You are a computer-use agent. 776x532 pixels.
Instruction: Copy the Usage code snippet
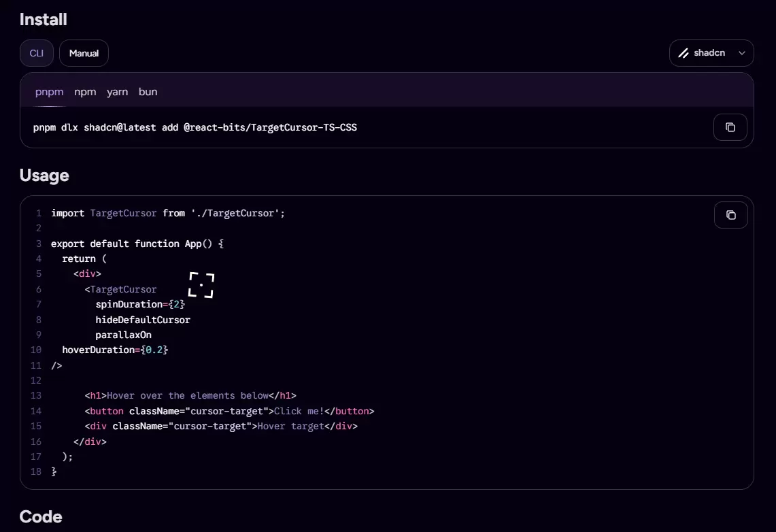(x=730, y=215)
